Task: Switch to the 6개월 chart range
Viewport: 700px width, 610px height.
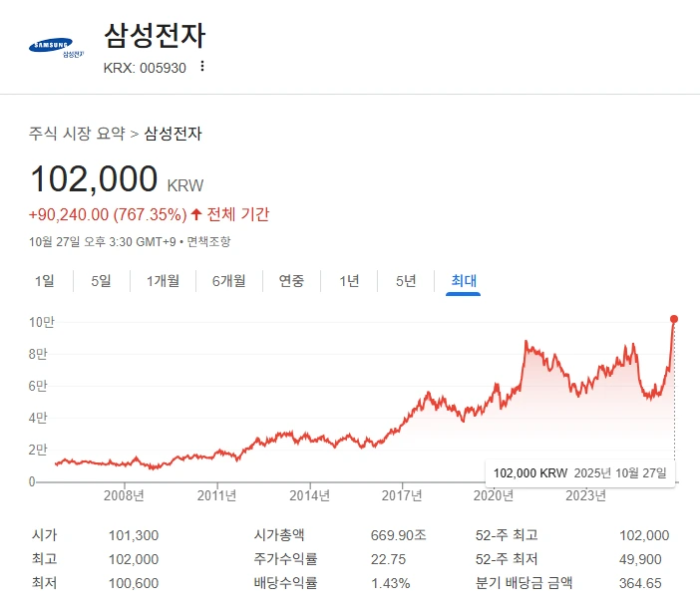Action: tap(229, 281)
